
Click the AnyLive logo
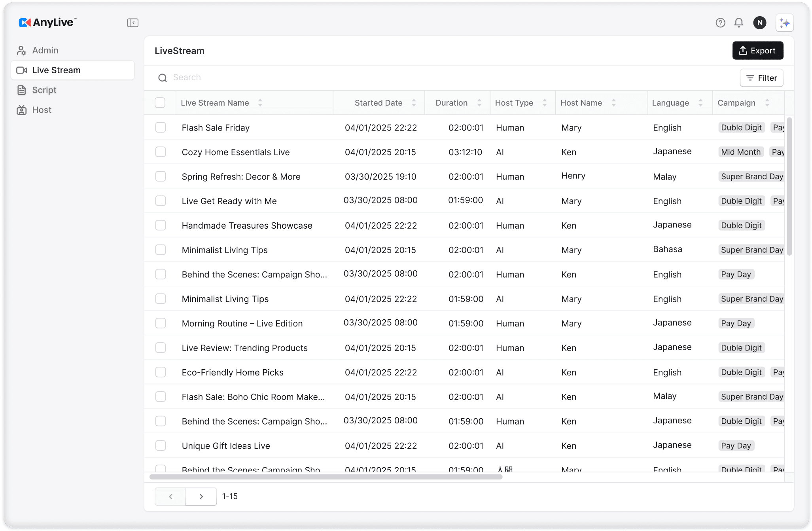47,23
